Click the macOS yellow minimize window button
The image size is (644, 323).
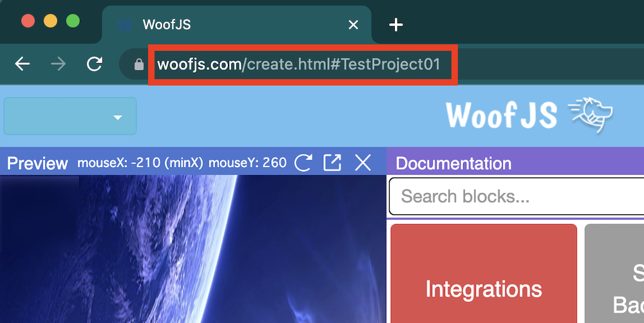click(x=50, y=21)
